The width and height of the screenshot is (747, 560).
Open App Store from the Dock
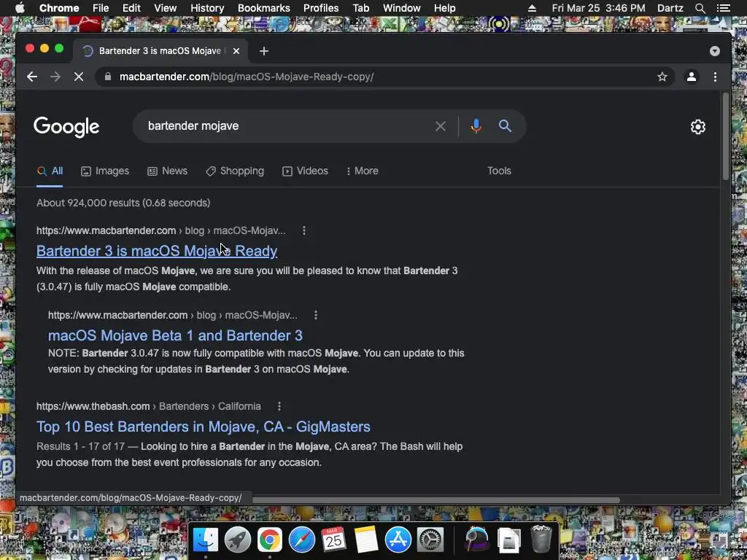[x=398, y=540]
